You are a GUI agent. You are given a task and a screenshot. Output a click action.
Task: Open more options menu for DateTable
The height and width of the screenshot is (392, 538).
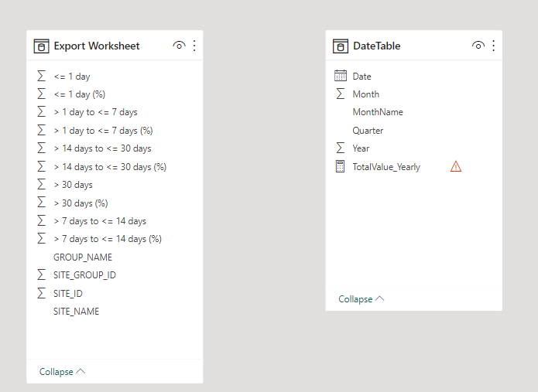[x=493, y=46]
